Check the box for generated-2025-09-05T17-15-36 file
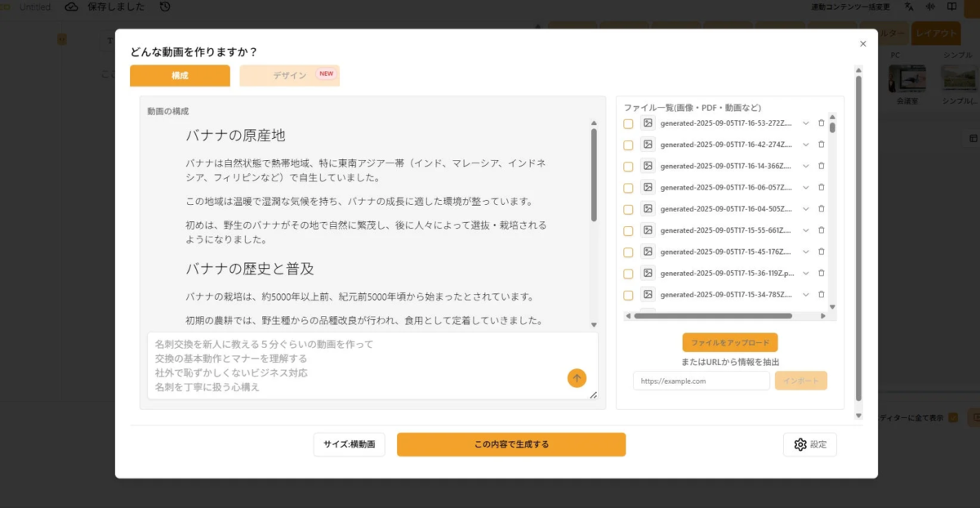980x508 pixels. tap(628, 273)
